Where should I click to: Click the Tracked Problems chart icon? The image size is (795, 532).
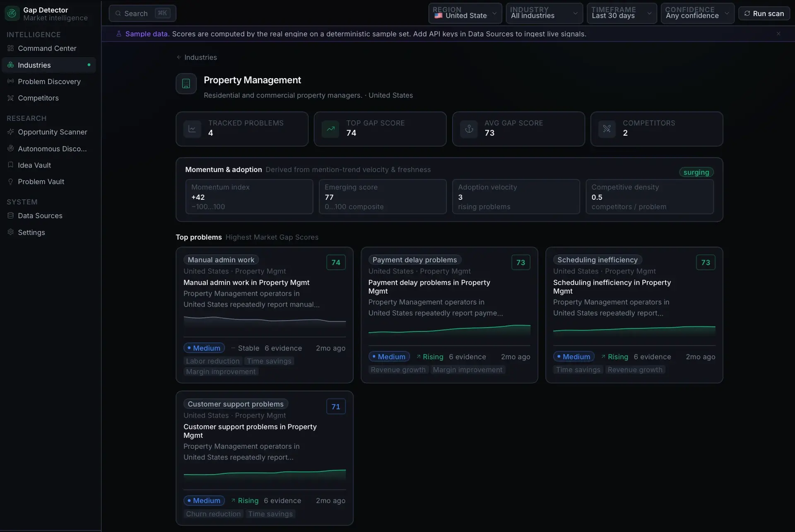coord(192,129)
